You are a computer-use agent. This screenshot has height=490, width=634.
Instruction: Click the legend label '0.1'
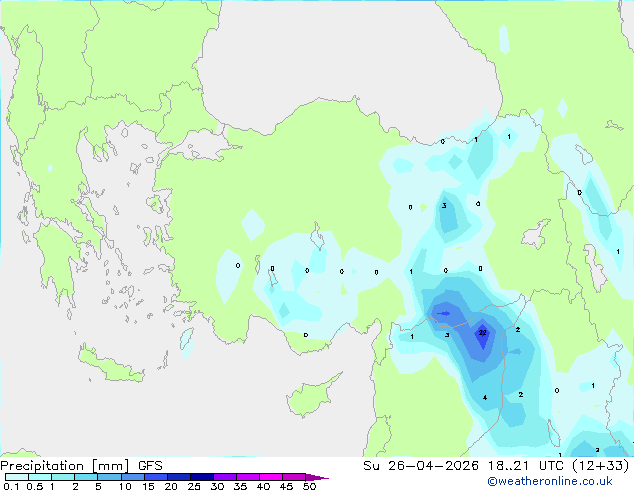click(x=11, y=486)
